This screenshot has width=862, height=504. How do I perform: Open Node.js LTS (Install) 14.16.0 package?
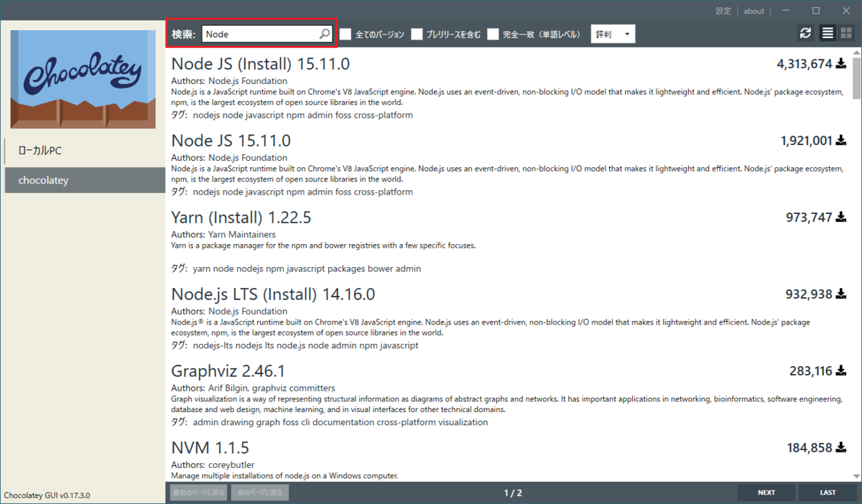[273, 294]
